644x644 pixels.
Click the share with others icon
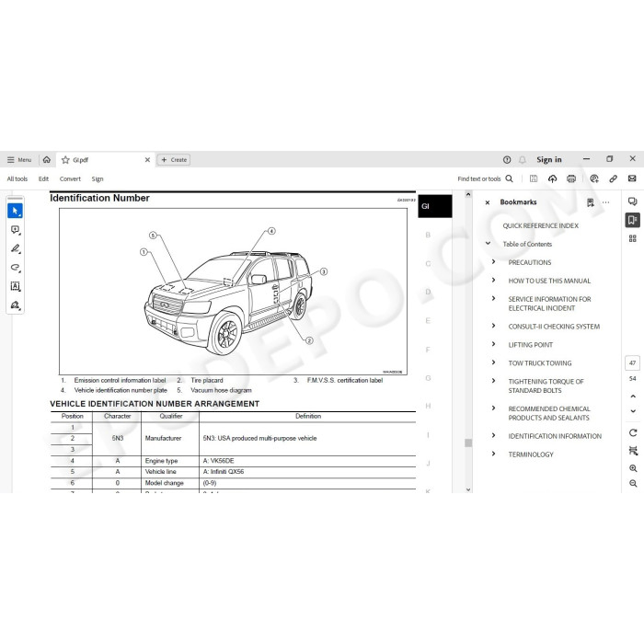[594, 178]
